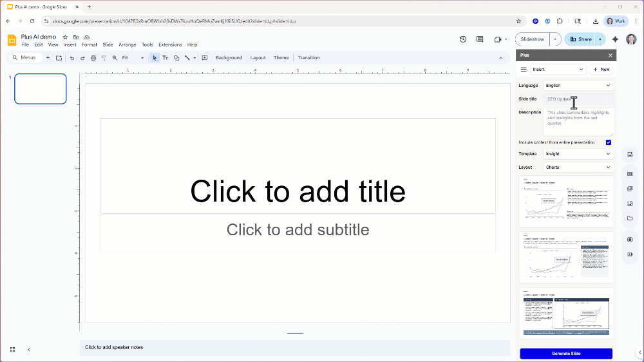Open version history clock icon
The width and height of the screenshot is (644, 362).
[463, 39]
